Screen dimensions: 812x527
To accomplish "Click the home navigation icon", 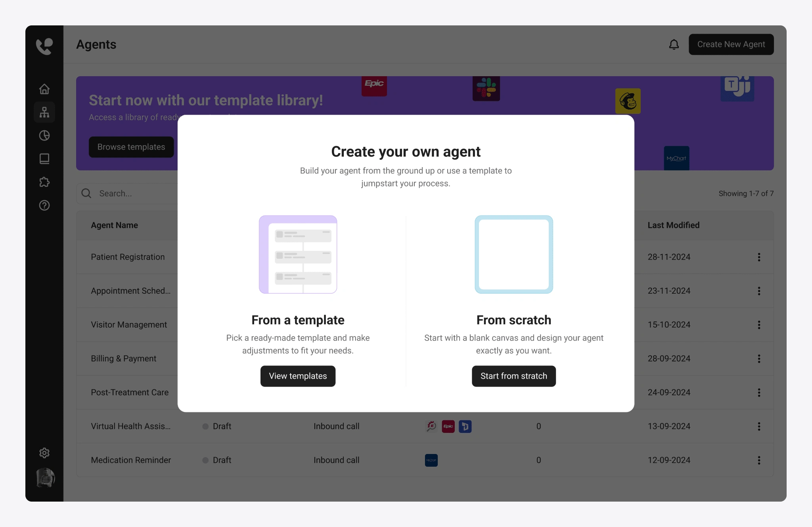I will (x=45, y=89).
